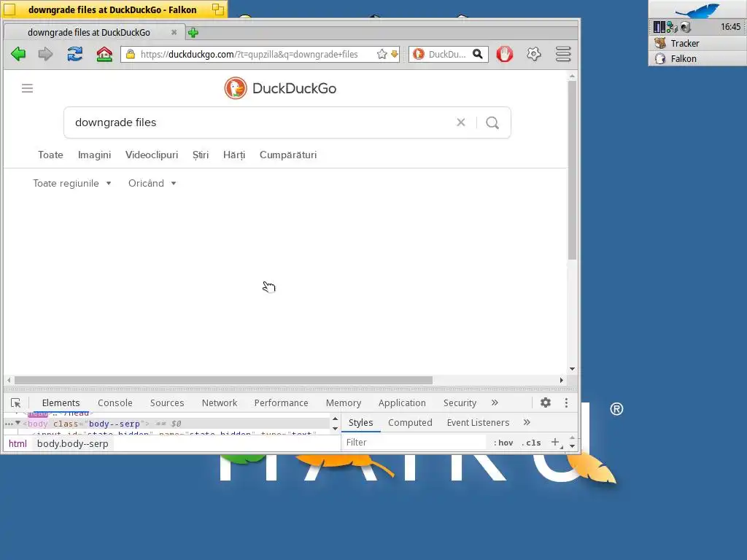
Task: Add a new tab with the green plus
Action: pos(193,32)
